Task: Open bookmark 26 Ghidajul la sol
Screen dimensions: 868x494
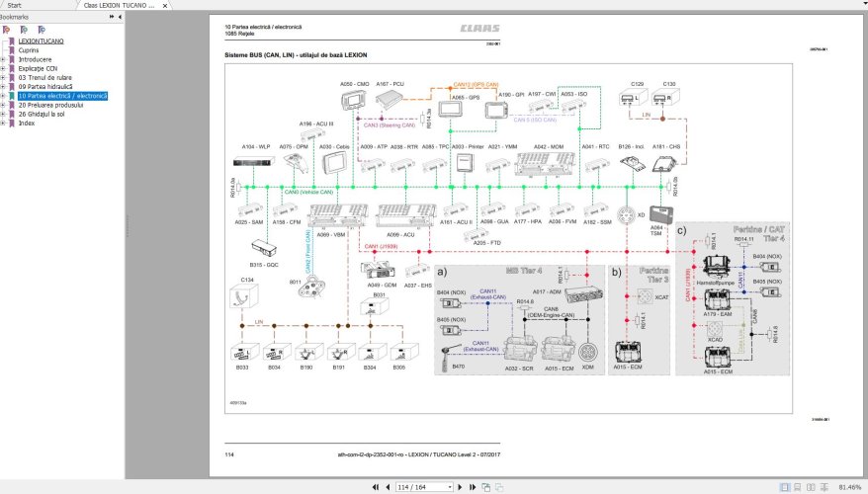Action: 42,114
